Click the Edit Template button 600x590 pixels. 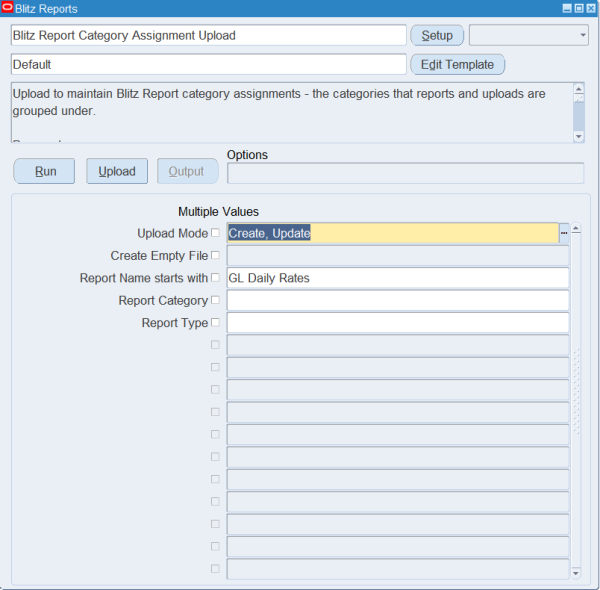pos(457,65)
